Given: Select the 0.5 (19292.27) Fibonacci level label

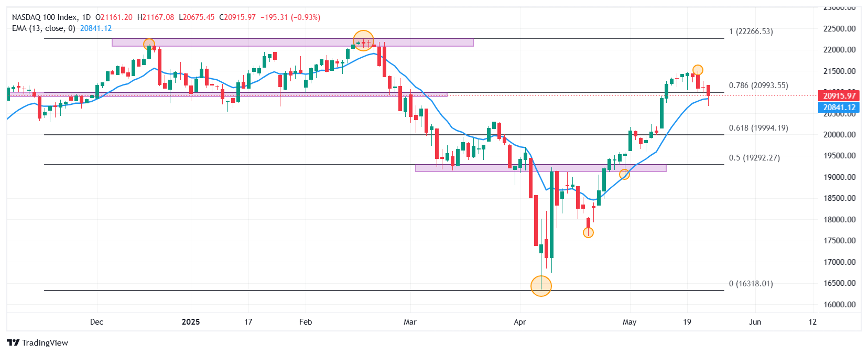Looking at the screenshot, I should tap(754, 158).
